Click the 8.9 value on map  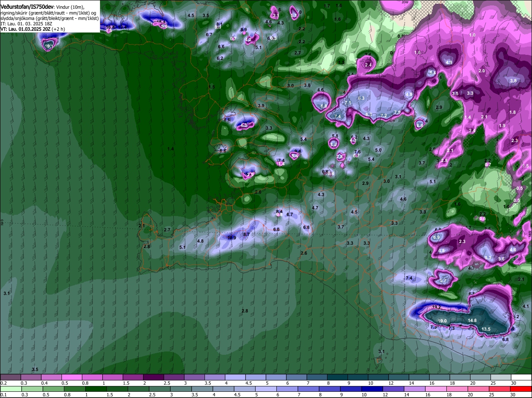pyautogui.click(x=244, y=30)
